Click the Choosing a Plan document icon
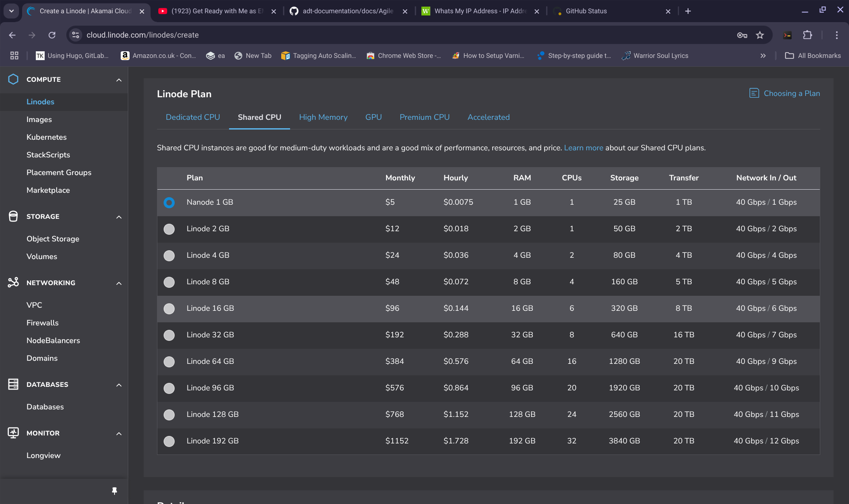The image size is (849, 504). (754, 93)
